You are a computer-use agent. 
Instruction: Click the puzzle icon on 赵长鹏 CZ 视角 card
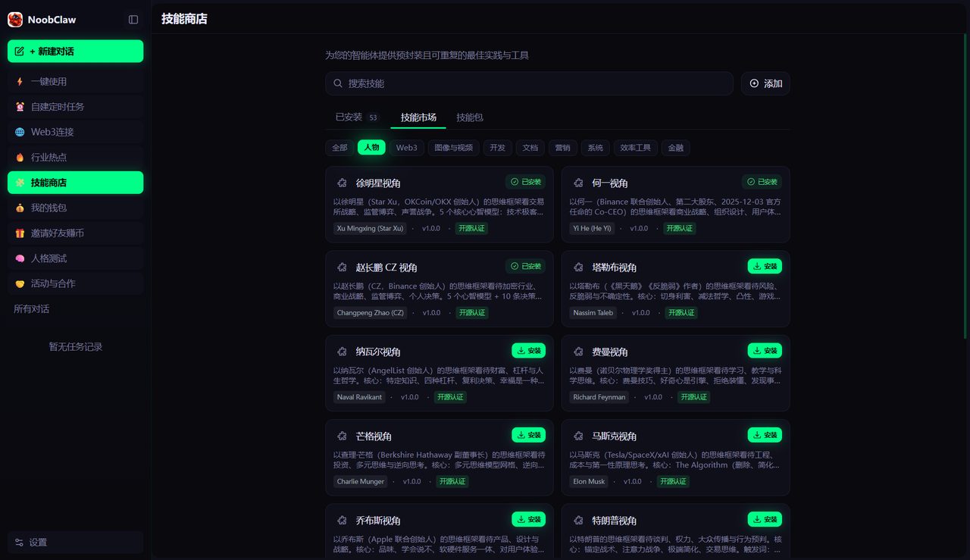pyautogui.click(x=343, y=267)
